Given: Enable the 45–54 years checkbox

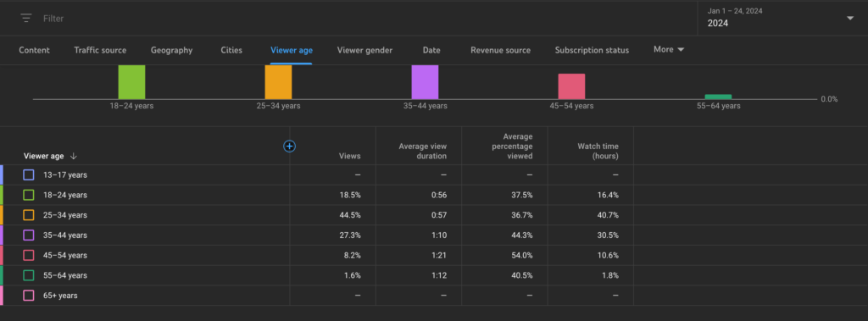Looking at the screenshot, I should [x=29, y=255].
